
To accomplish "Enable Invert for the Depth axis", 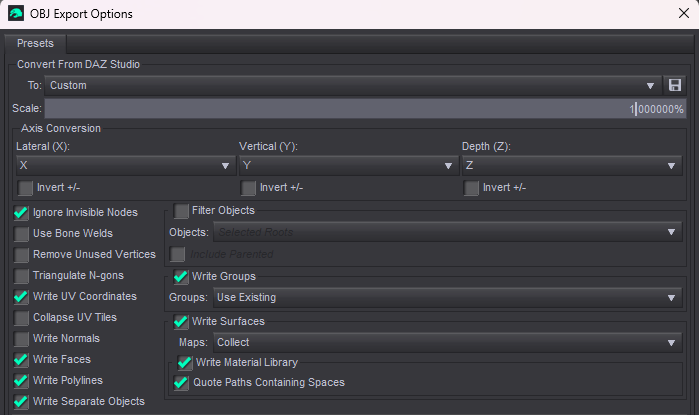I will [472, 188].
